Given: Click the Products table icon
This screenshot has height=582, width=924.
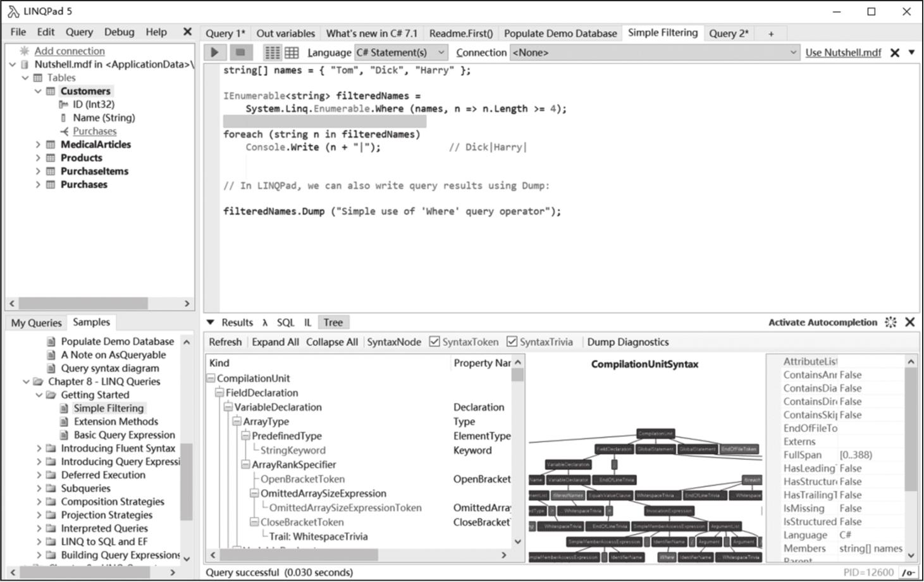Looking at the screenshot, I should [x=51, y=158].
